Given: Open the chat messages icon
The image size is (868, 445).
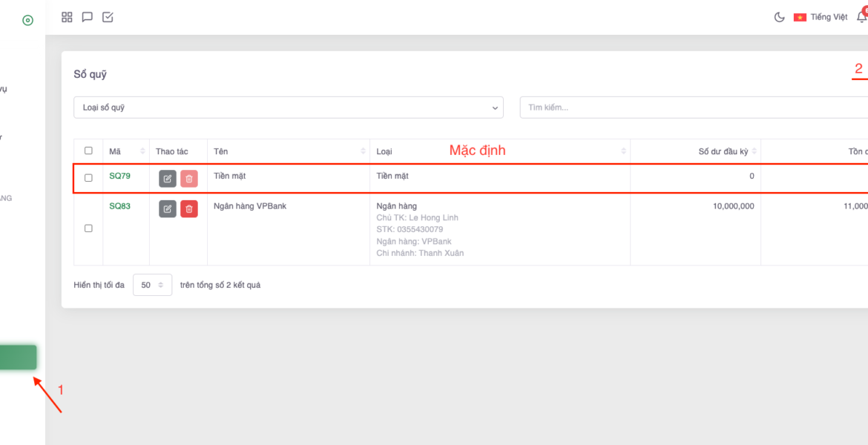Looking at the screenshot, I should [88, 17].
